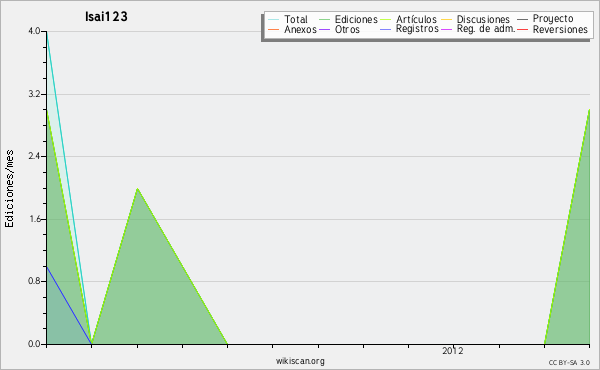Viewport: 600px width, 370px height.
Task: Click the y-axis value 0.8
Action: tap(34, 281)
